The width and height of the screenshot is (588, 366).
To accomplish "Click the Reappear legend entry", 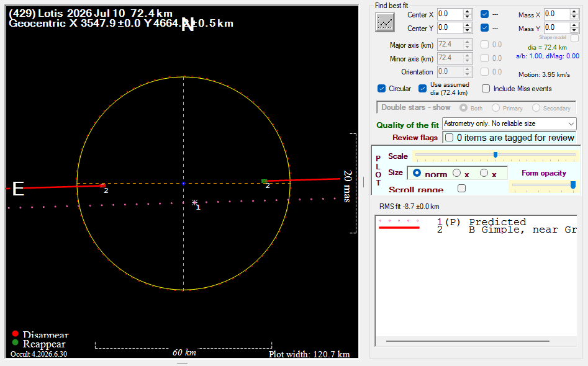I will [38, 344].
